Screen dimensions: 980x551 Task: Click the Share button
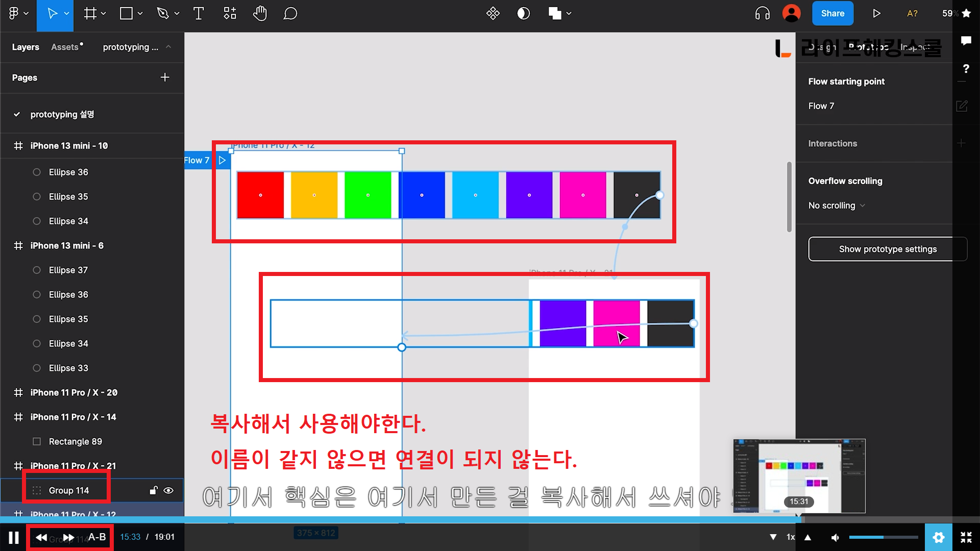832,14
